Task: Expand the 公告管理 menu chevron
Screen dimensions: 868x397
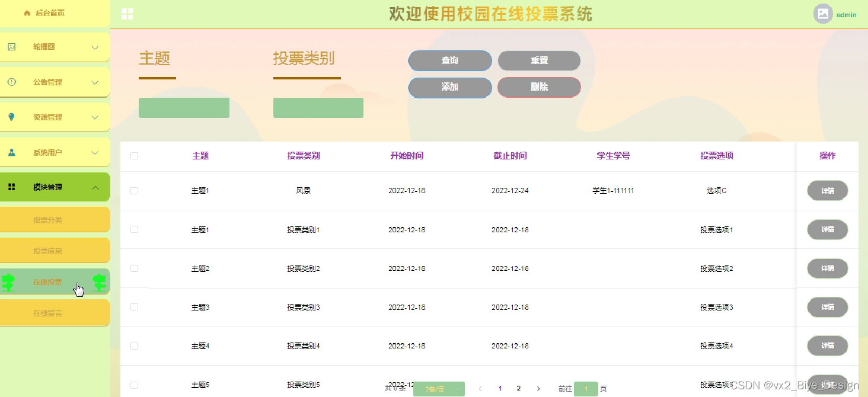Action: click(x=95, y=82)
